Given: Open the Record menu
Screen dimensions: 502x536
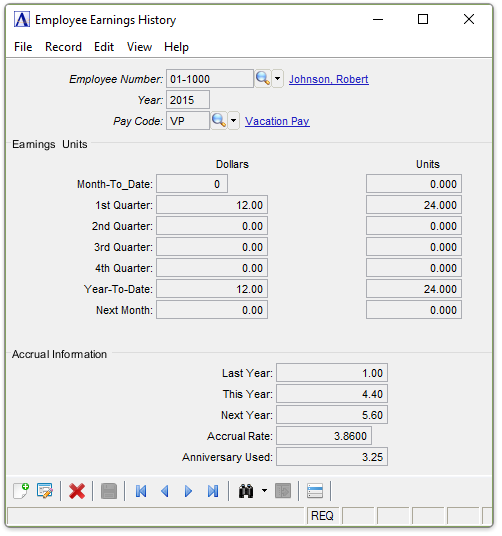Looking at the screenshot, I should (63, 47).
